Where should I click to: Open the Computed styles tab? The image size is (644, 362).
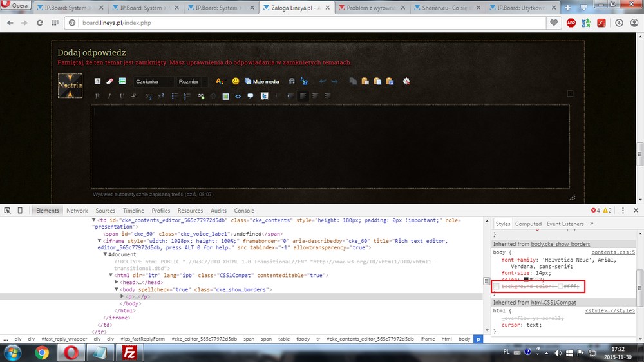[x=528, y=224]
